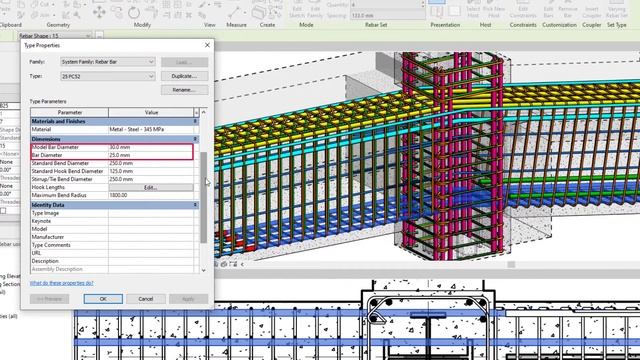The image size is (640, 360).
Task: Click Cancel in Type Properties
Action: 146,299
